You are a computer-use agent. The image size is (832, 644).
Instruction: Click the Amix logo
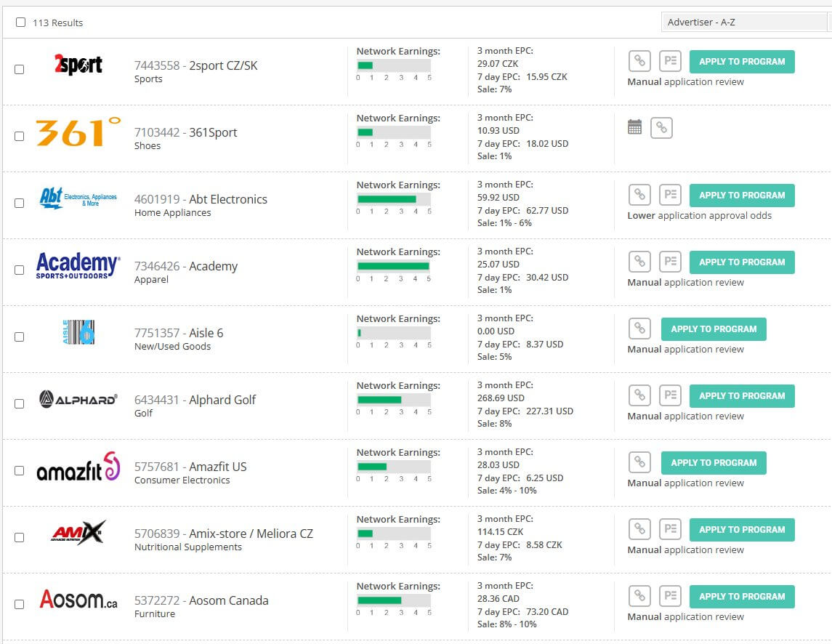[x=78, y=533]
